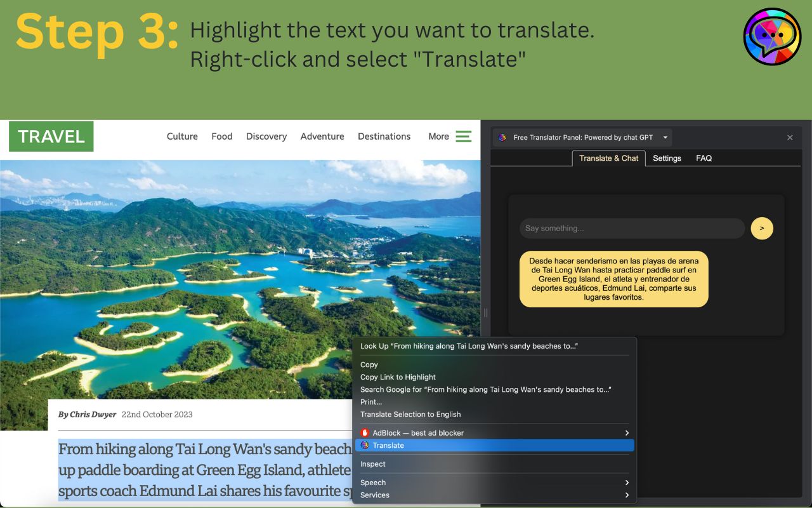The width and height of the screenshot is (812, 508).
Task: Open the Free Translator Panel dropdown arrow
Action: (665, 137)
